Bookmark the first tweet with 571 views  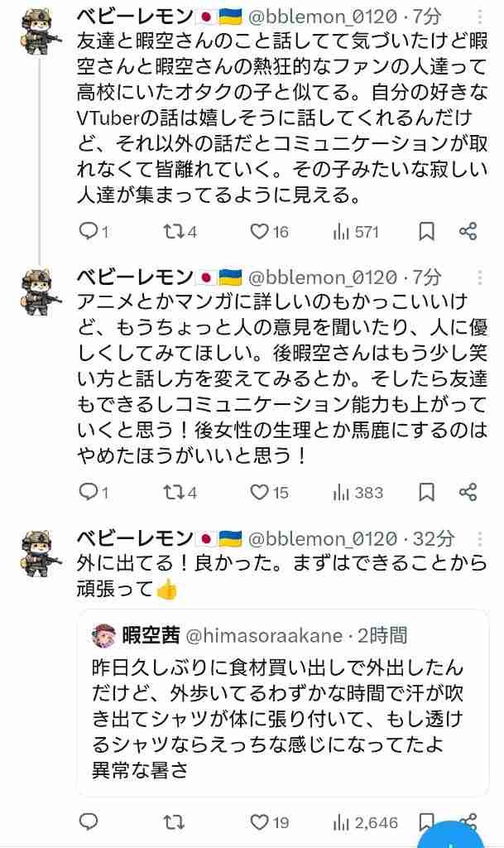pyautogui.click(x=427, y=232)
